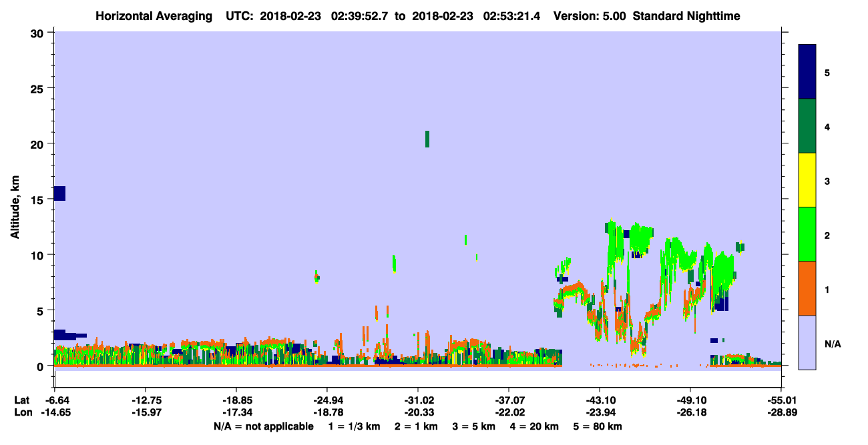Click the dark blue block near 15 km altitude
Viewport: 868px width, 445px height.
click(x=59, y=193)
